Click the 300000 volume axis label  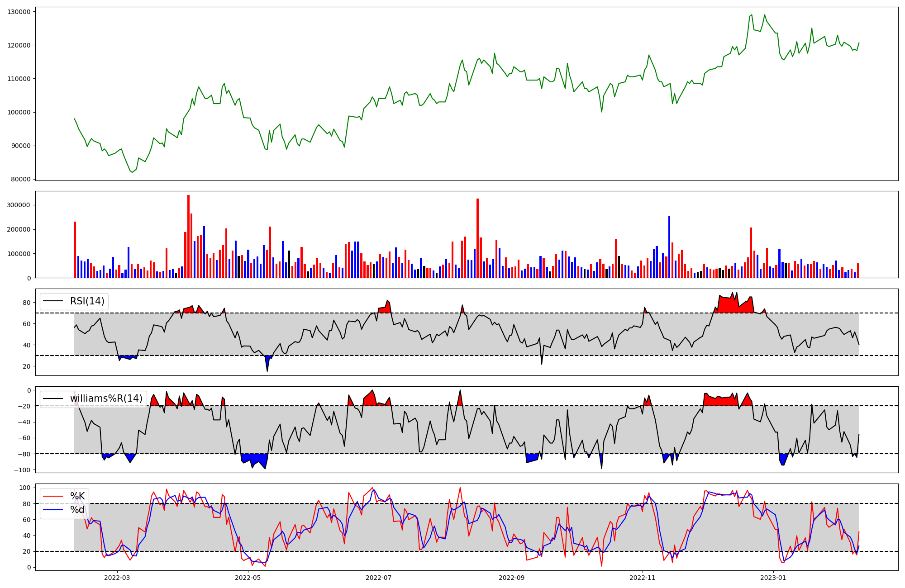pyautogui.click(x=19, y=205)
